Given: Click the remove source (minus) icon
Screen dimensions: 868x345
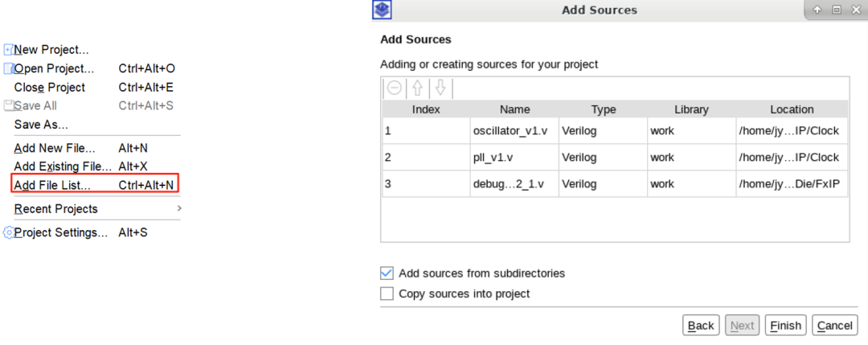Looking at the screenshot, I should pyautogui.click(x=395, y=88).
